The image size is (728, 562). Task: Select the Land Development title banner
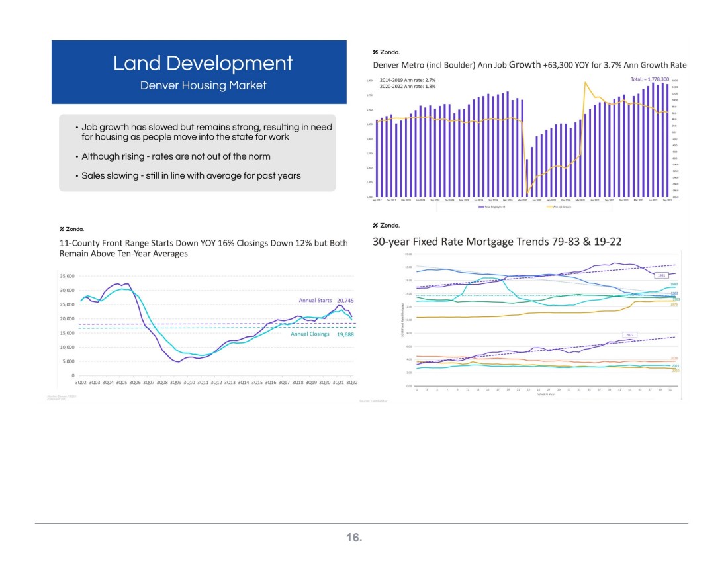coord(203,64)
